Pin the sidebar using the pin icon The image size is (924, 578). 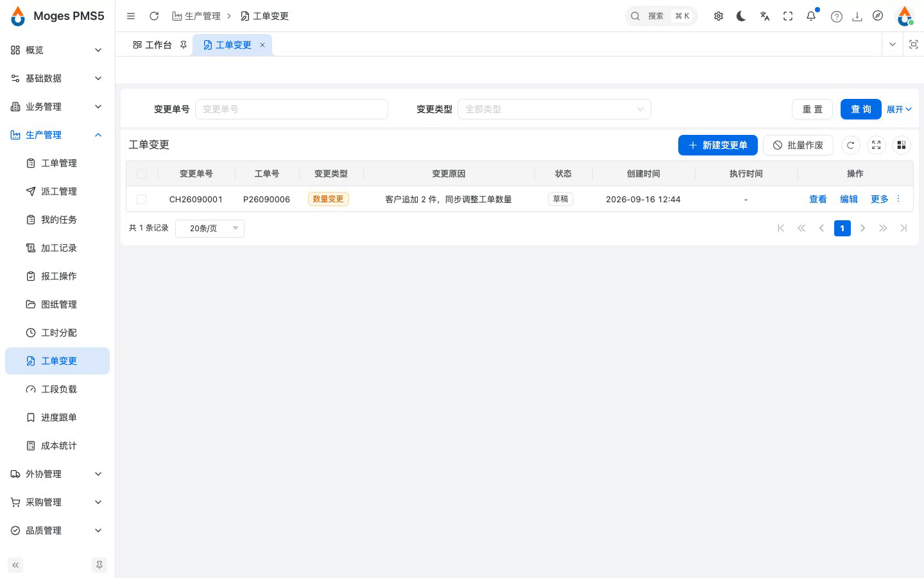tap(99, 565)
